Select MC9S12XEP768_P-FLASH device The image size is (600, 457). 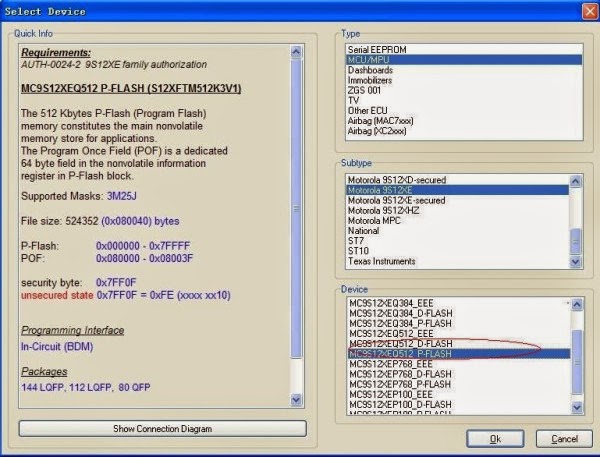coord(459,384)
